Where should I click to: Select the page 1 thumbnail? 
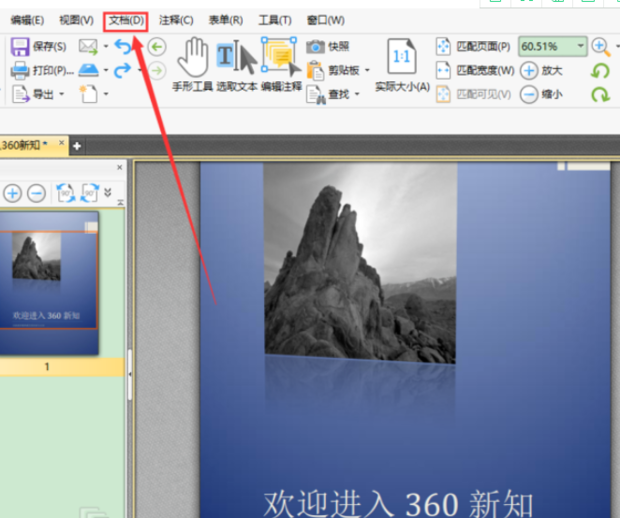click(x=49, y=283)
